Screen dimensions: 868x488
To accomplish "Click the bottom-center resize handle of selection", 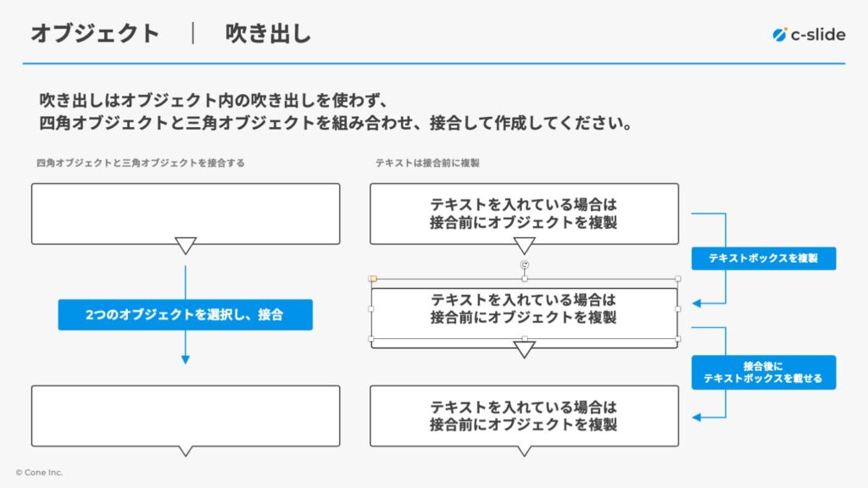I will (524, 339).
